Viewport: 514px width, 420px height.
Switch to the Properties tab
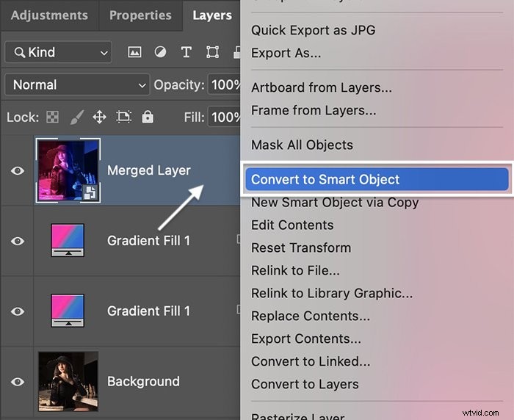point(140,15)
